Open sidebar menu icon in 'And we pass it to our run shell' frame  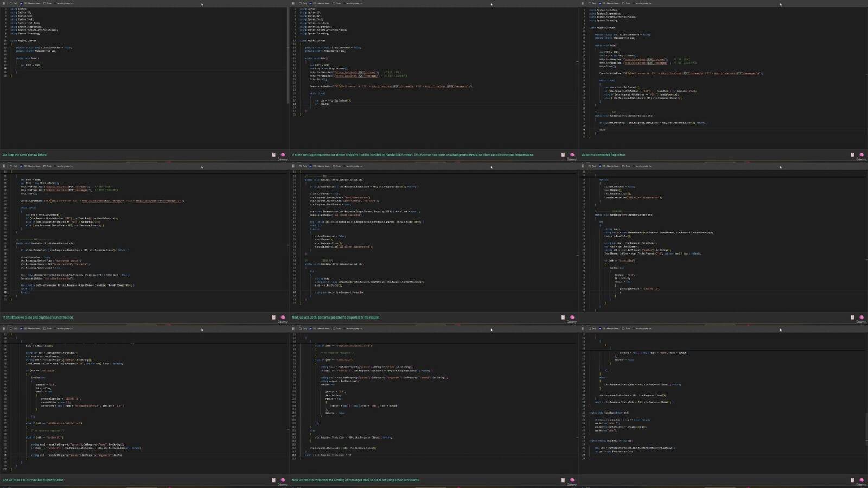[4, 328]
